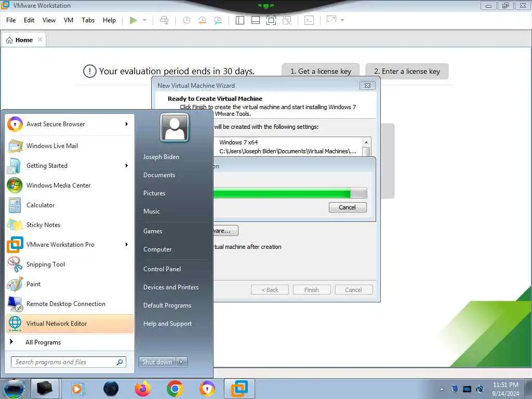Click the stretch guest display icon
Screen dimensions: 532x399
click(x=331, y=20)
